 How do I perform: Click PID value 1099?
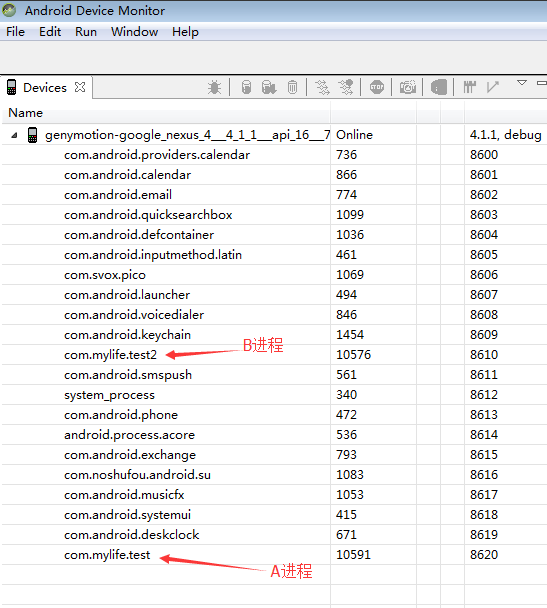tap(350, 215)
